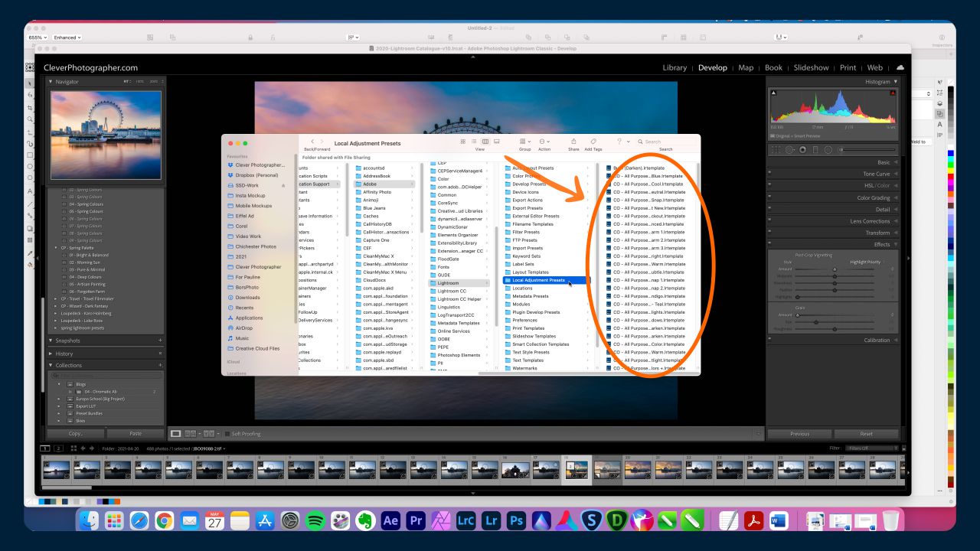Switch Finder to gallery view
This screenshot has width=980, height=551.
pyautogui.click(x=496, y=142)
